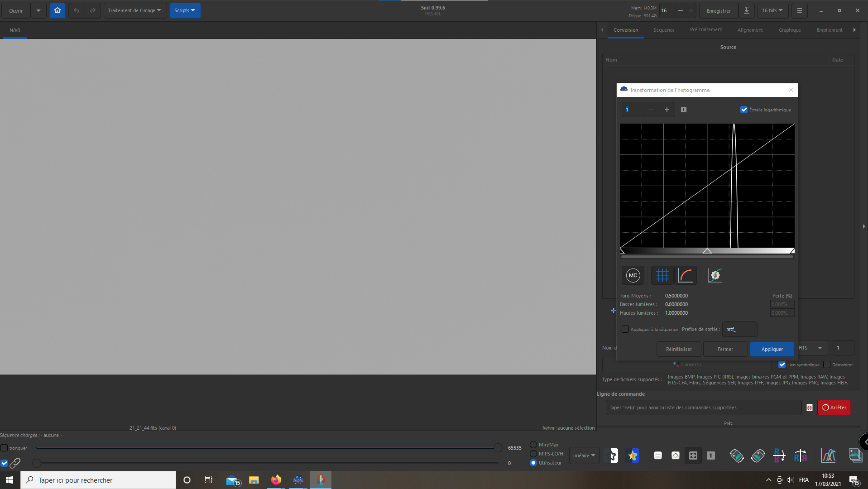Image resolution: width=868 pixels, height=489 pixels.
Task: Click the Appliquer button
Action: click(772, 349)
